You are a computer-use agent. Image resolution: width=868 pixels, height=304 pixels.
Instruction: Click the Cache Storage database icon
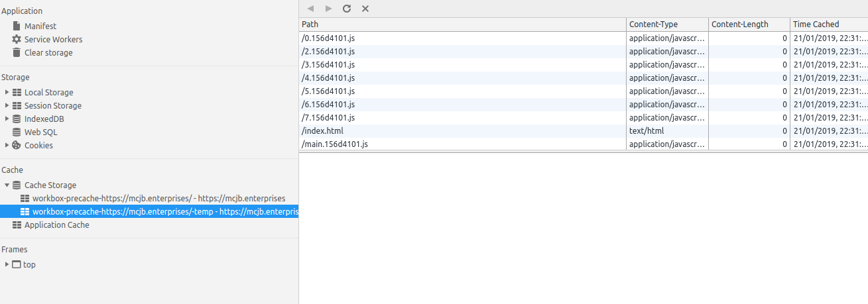tap(17, 185)
